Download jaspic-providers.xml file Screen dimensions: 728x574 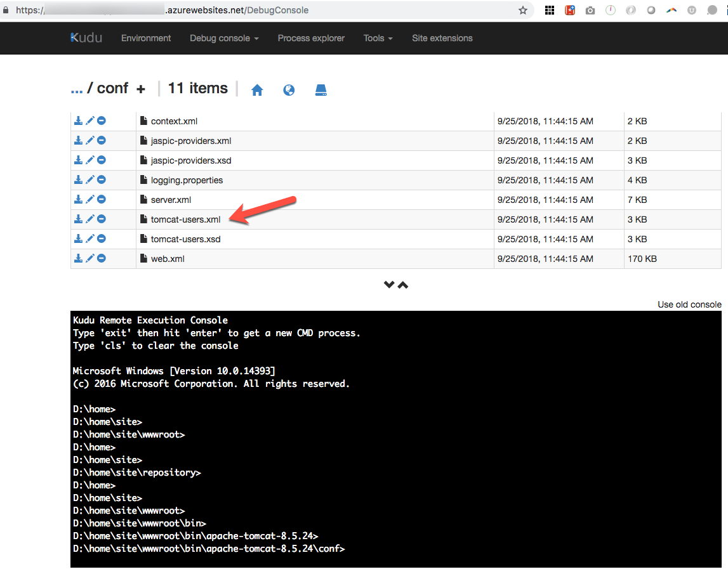pyautogui.click(x=78, y=140)
